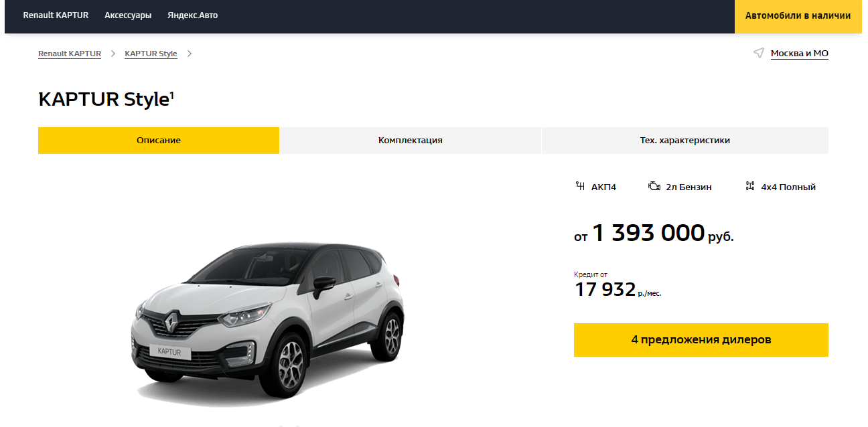Switch to the Комплектация tab
Viewport: 868px width, 427px height.
click(x=410, y=141)
